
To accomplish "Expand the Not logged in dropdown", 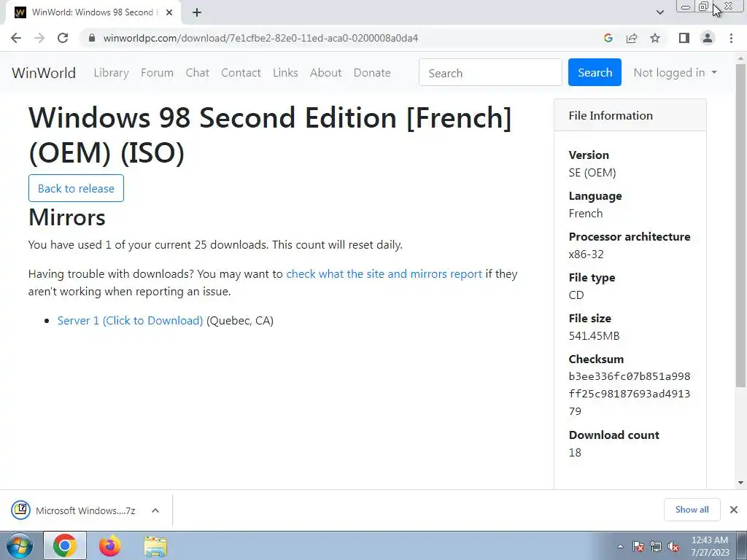I will pyautogui.click(x=675, y=73).
